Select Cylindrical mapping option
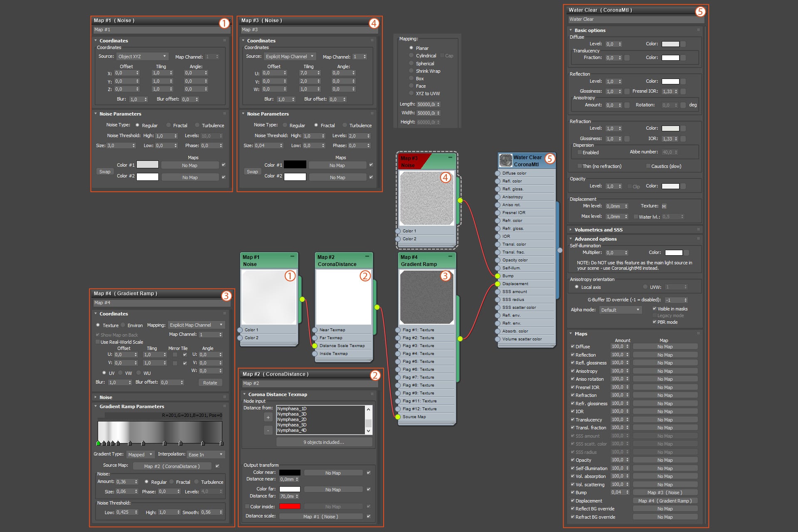 pyautogui.click(x=411, y=56)
